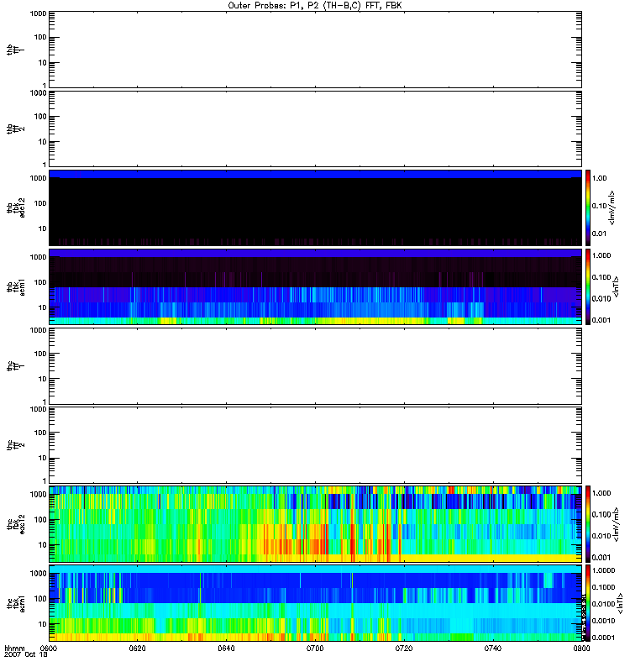Click the thc edc12 mV/m color bar
The height and width of the screenshot is (672, 630).
click(x=590, y=523)
